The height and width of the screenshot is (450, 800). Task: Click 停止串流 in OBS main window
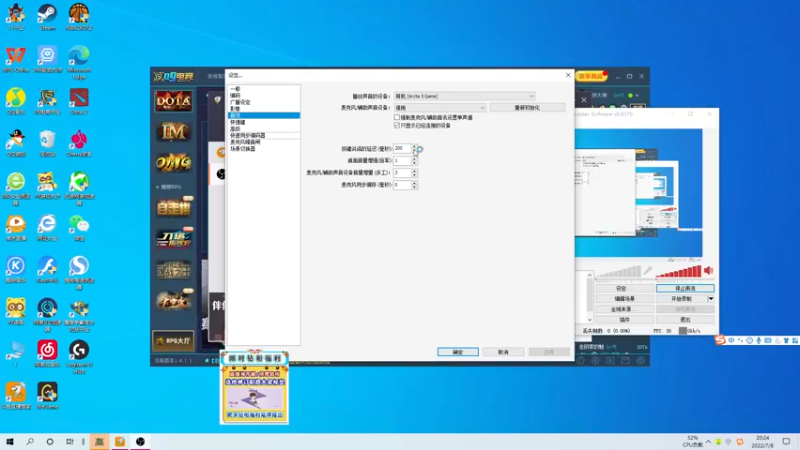685,288
